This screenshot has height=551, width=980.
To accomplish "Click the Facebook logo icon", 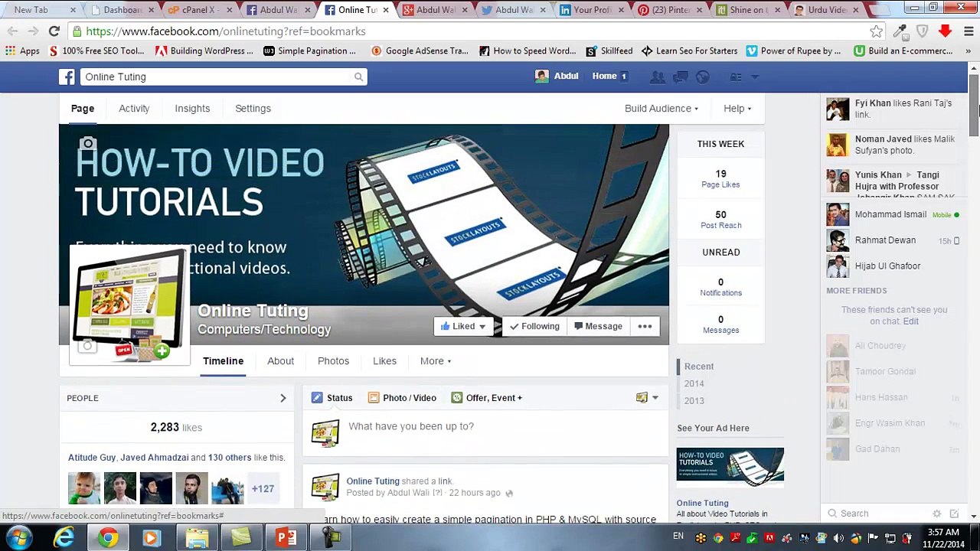I will pos(67,77).
